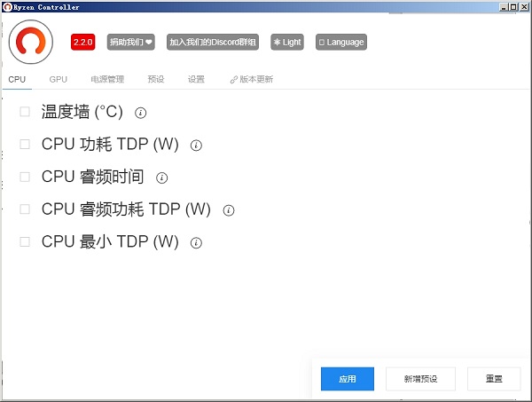This screenshot has width=532, height=402.
Task: Open the 预设 tab
Action: [x=156, y=80]
